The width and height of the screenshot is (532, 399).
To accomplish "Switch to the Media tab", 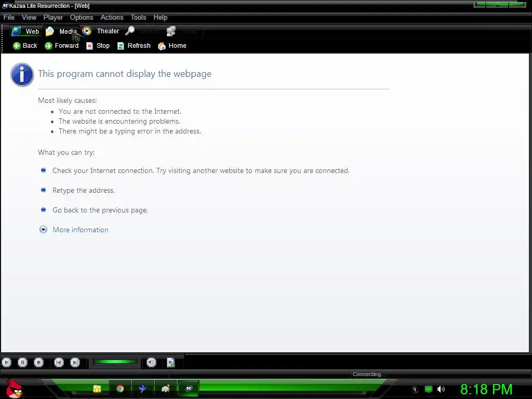I will (x=62, y=31).
